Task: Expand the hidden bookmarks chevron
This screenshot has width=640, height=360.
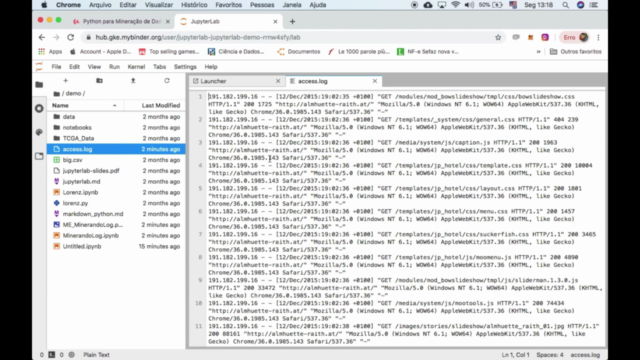Action: (538, 51)
